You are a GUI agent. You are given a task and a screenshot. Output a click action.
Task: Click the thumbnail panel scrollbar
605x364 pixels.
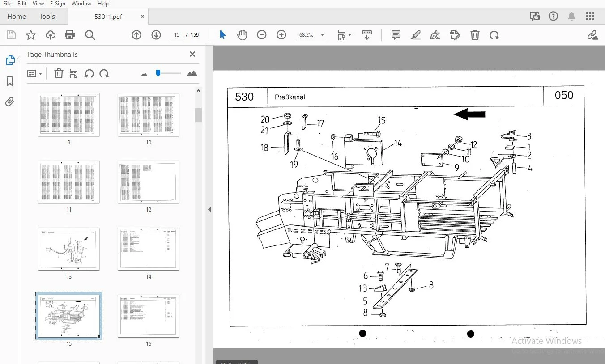click(x=198, y=115)
